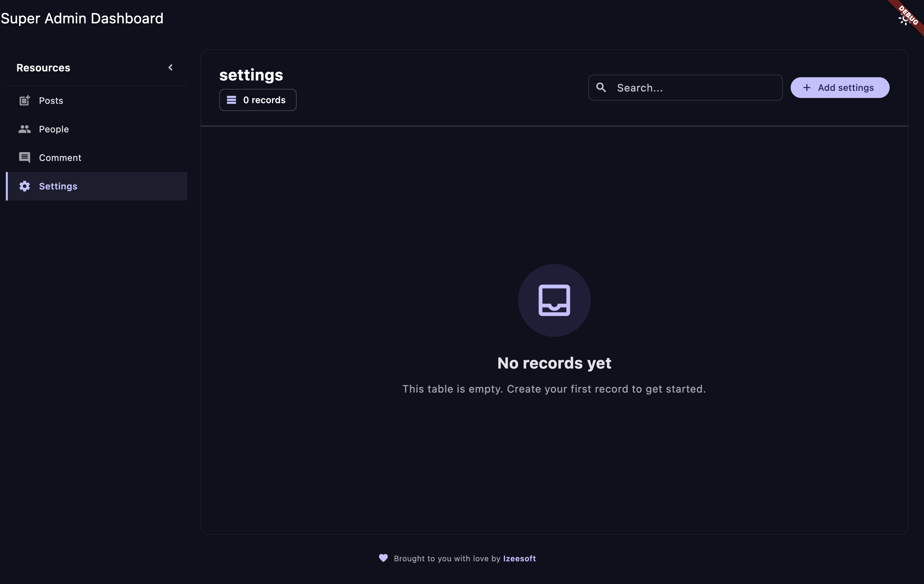Viewport: 924px width, 584px height.
Task: Open the Posts resource
Action: (51, 101)
